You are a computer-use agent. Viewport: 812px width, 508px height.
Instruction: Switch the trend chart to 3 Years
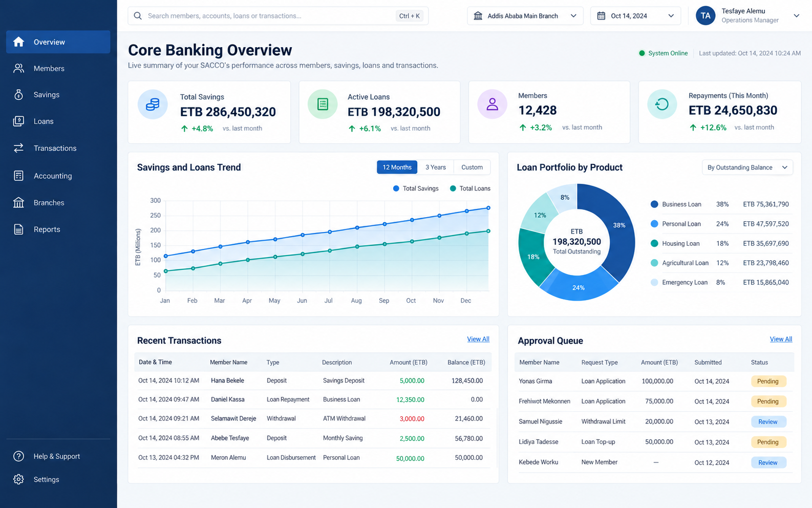click(436, 167)
